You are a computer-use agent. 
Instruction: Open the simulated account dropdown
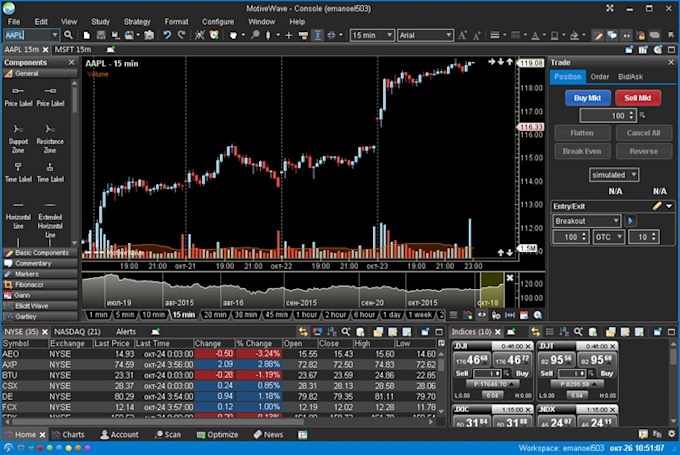pos(634,175)
